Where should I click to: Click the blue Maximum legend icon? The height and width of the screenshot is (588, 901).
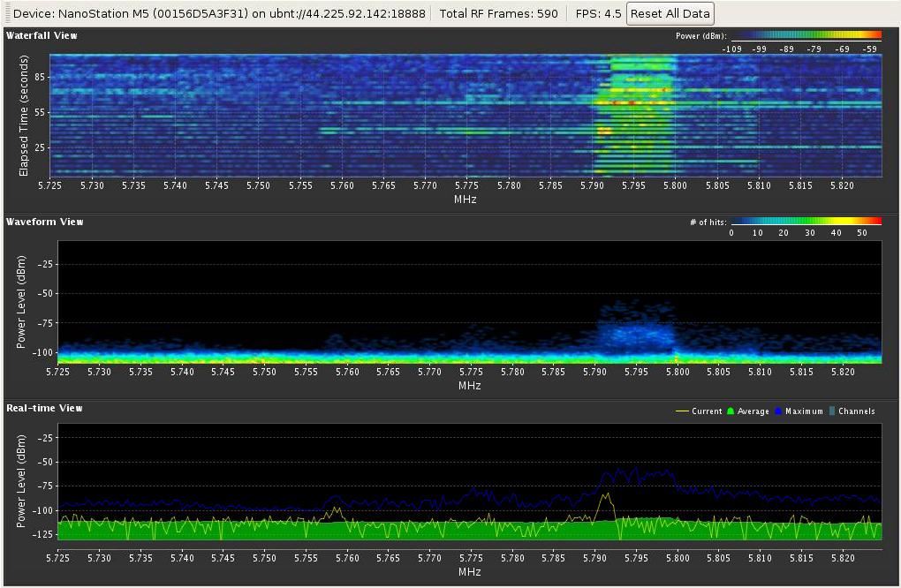coord(778,411)
